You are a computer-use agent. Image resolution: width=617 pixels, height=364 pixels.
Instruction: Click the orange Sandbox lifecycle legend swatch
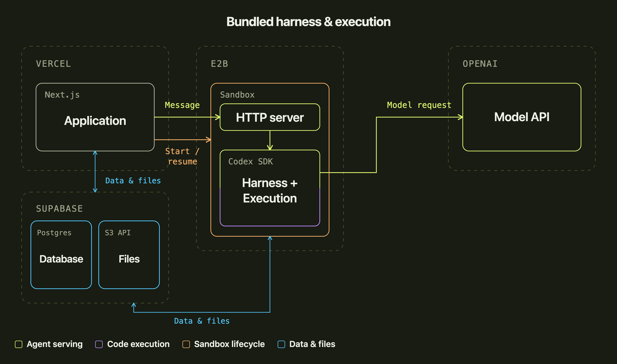[186, 344]
